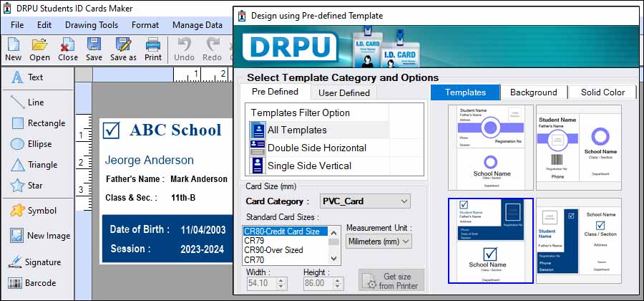Select the Star drawing tool
The image size is (644, 301).
coord(26,186)
